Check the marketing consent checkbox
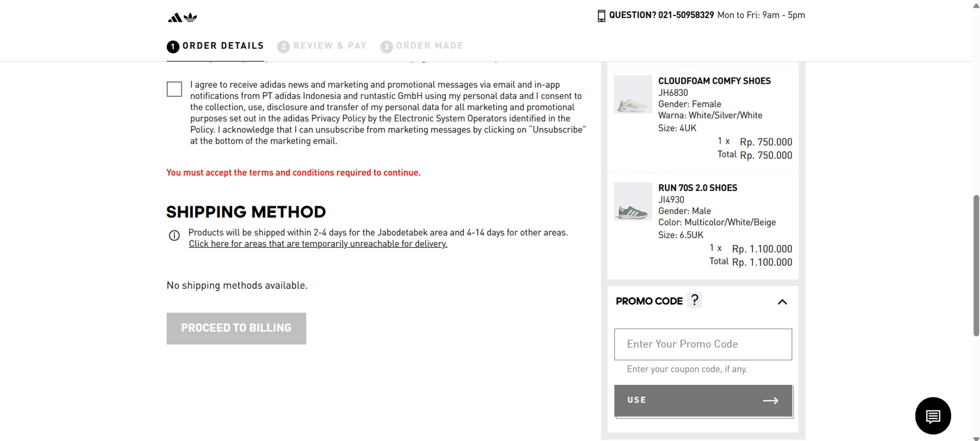Viewport: 980px width, 441px height. coord(174,89)
